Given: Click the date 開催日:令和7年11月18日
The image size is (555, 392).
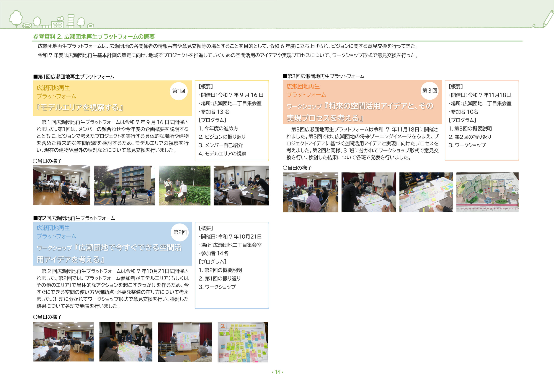Looking at the screenshot, I should [480, 95].
